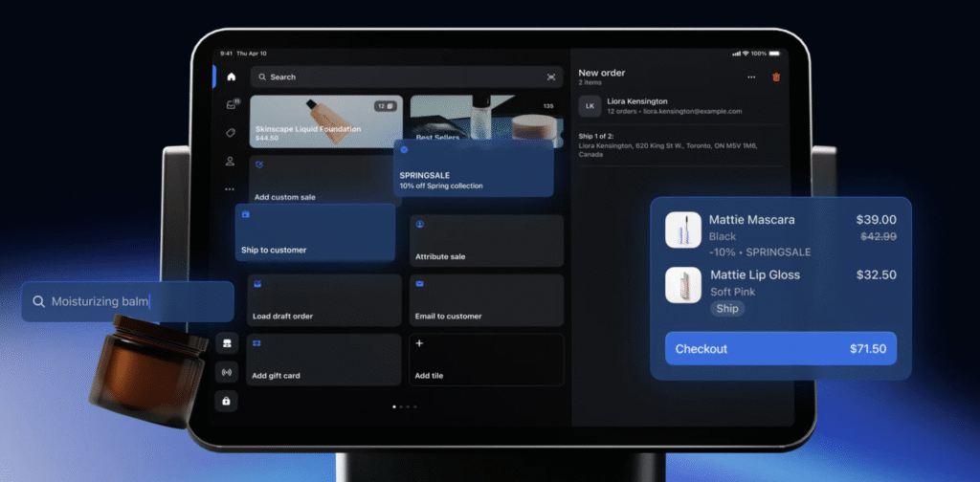The width and height of the screenshot is (980, 482).
Task: Tap the Ship tag on Lip Gloss
Action: pyautogui.click(x=727, y=309)
